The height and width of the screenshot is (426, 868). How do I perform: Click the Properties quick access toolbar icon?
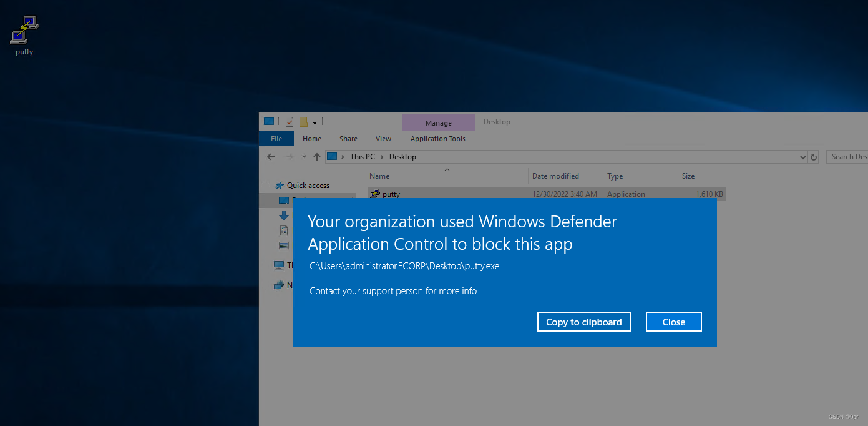[x=290, y=122]
